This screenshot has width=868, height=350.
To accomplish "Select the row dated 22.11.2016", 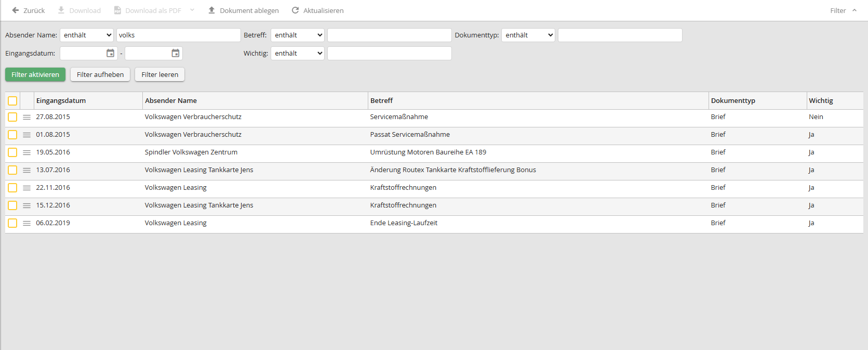I will pos(12,188).
